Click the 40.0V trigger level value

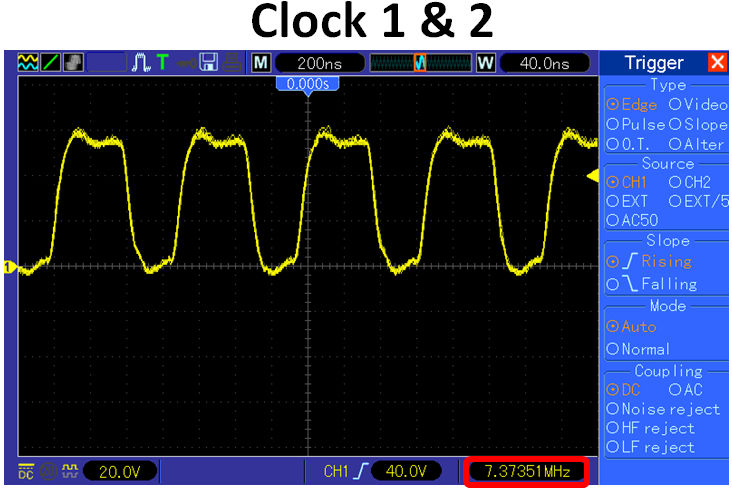coord(406,471)
